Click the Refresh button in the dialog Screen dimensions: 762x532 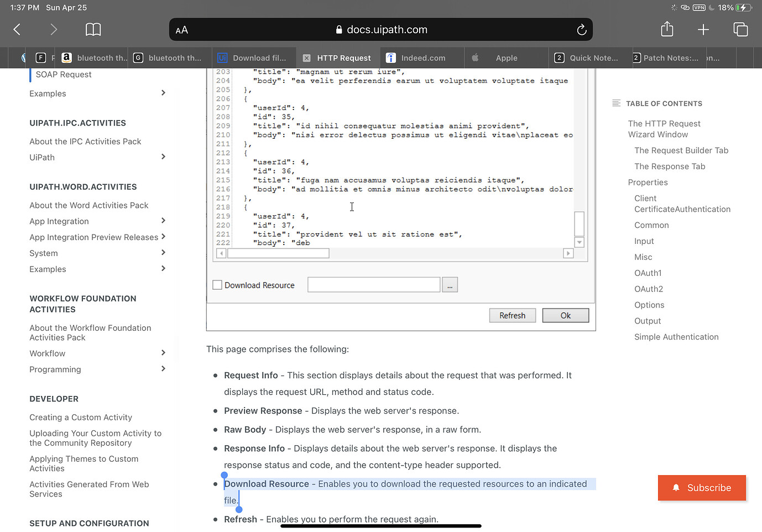(x=513, y=316)
